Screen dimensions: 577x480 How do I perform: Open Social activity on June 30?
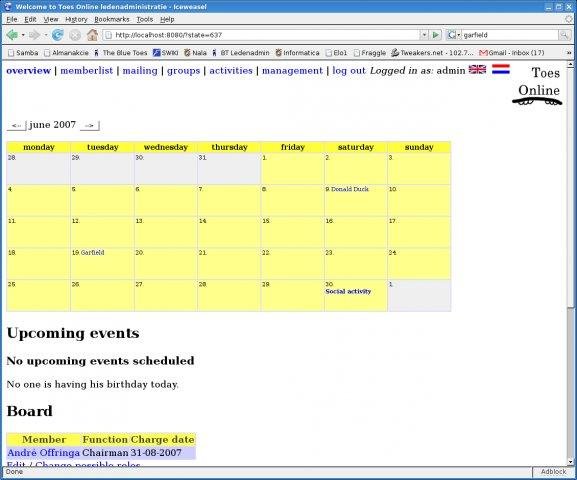coord(348,291)
